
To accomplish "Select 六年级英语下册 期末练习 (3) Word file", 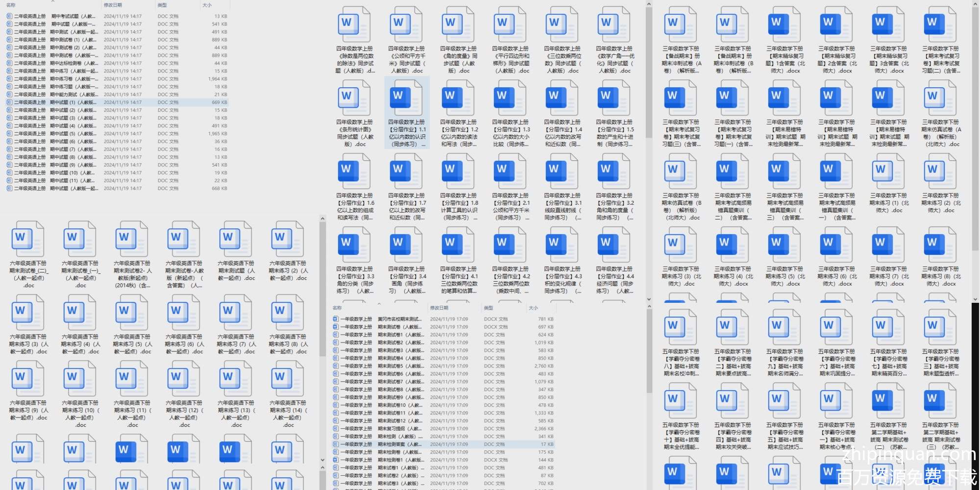I will (28, 313).
